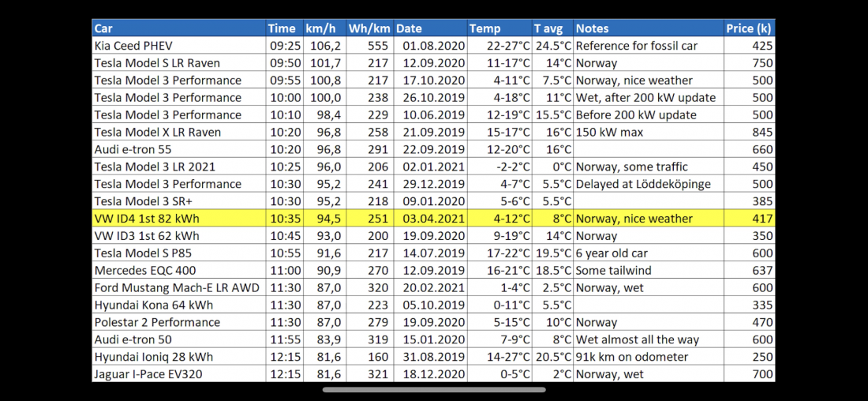Viewport: 868px width, 401px height.
Task: Click the 'Tesla Model 3 SR+' cell
Action: [x=179, y=201]
